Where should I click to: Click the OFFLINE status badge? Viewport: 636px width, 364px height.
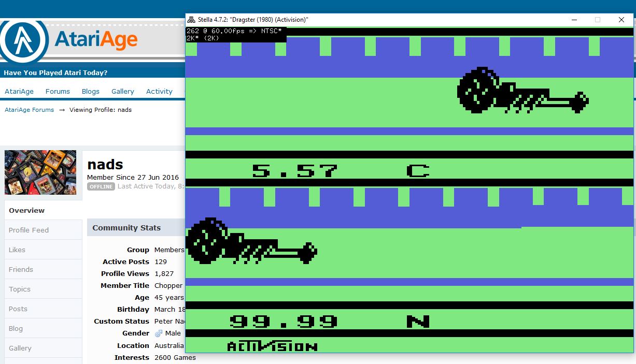coord(101,186)
